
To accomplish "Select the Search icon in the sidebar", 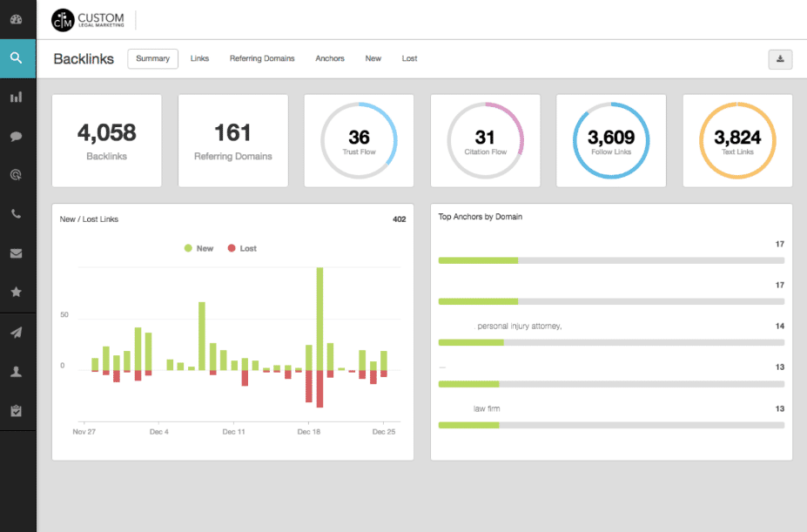I will [x=17, y=58].
